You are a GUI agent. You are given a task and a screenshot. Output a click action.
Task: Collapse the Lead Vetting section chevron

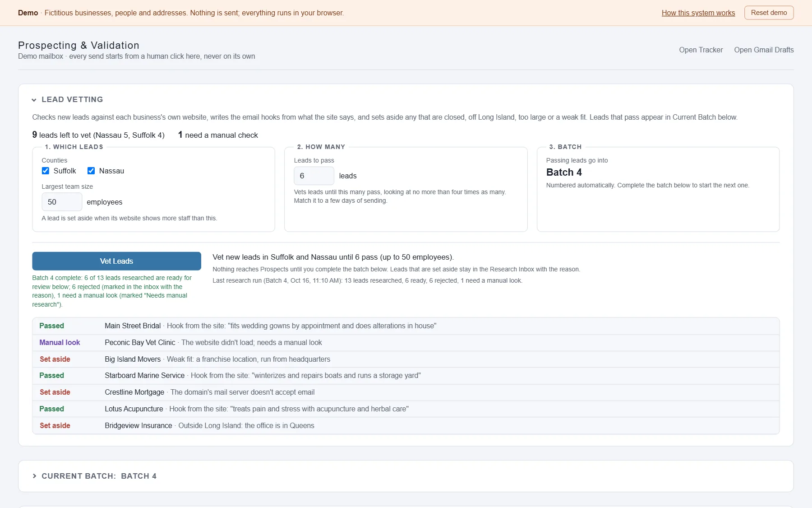[34, 100]
